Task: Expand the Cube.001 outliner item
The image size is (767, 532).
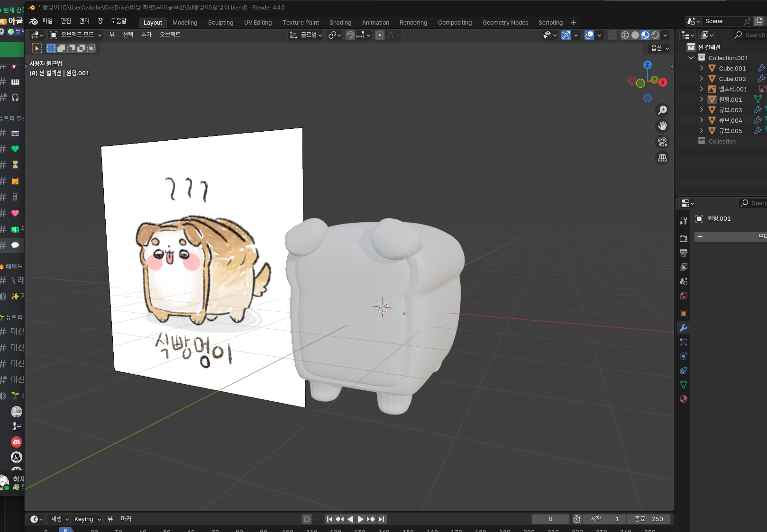Action: coord(702,68)
